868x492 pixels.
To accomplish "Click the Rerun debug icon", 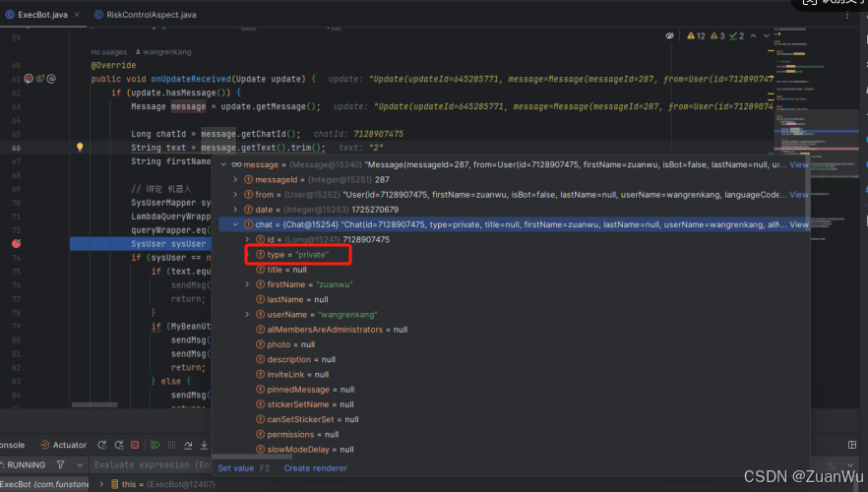I will point(102,445).
